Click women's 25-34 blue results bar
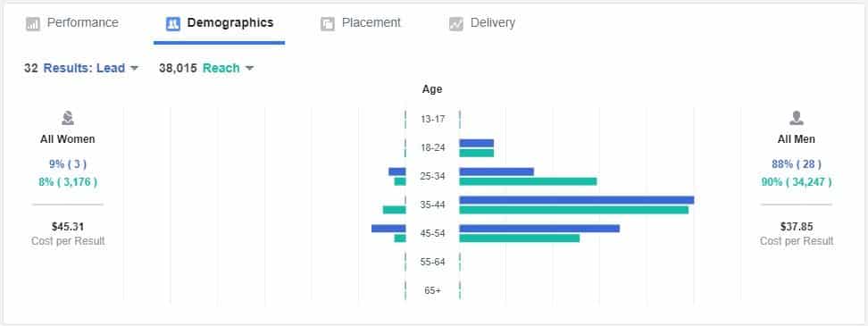868x326 pixels. (396, 171)
